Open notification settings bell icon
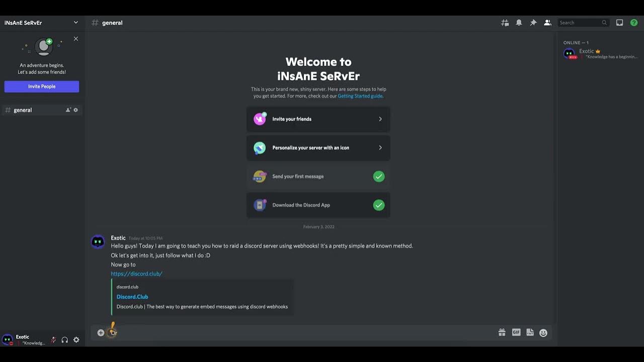The width and height of the screenshot is (644, 362). 519,23
